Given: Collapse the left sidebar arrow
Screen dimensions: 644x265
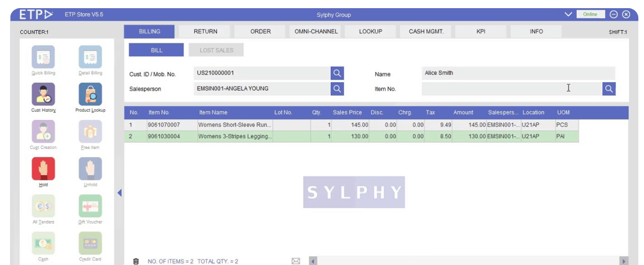Looking at the screenshot, I should coord(119,192).
